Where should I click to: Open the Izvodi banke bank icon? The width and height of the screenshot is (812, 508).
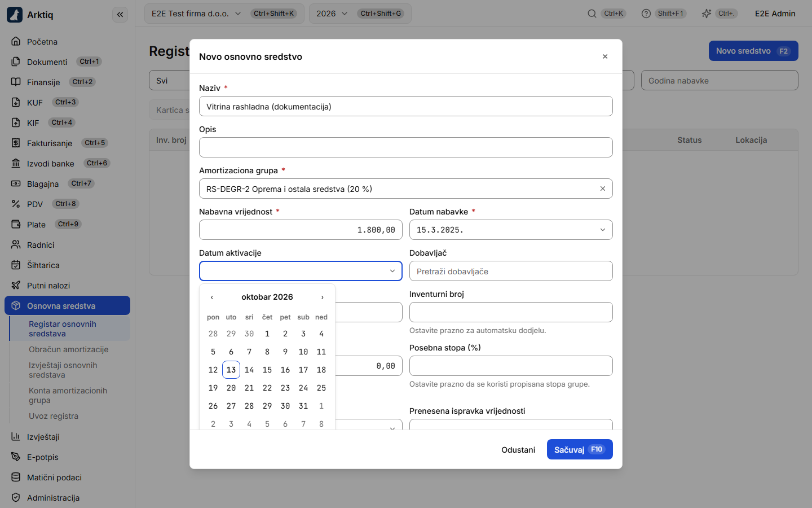[16, 163]
